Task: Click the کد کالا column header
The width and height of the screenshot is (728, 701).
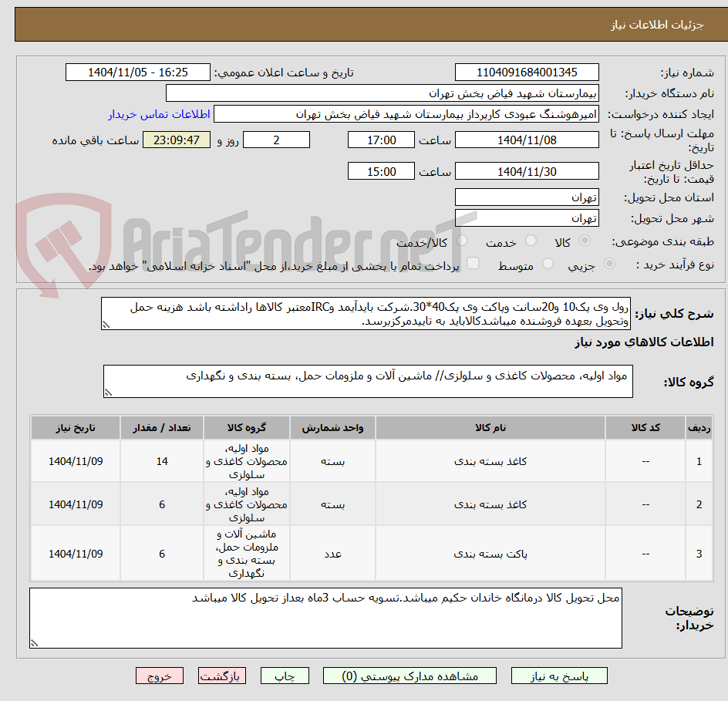Action: (x=645, y=427)
